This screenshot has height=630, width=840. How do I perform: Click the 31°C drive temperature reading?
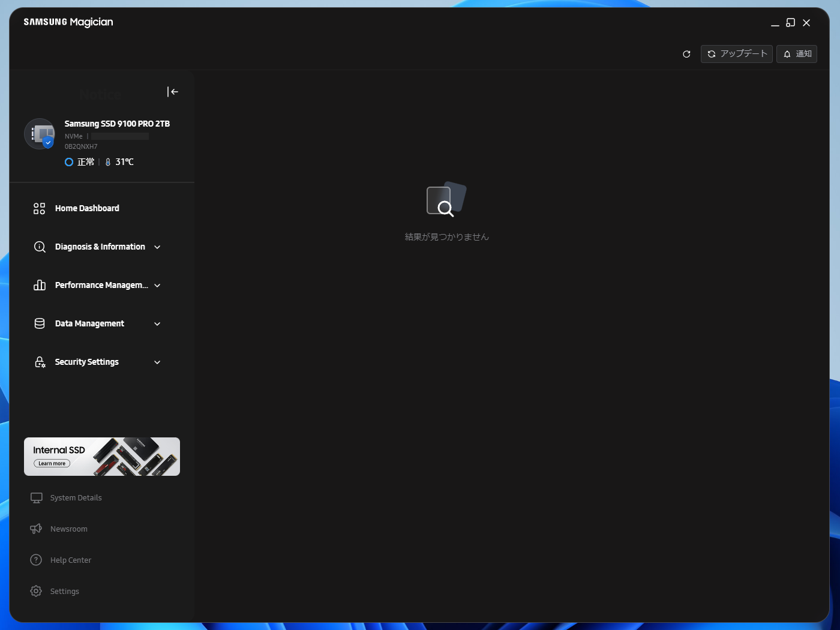coord(125,162)
